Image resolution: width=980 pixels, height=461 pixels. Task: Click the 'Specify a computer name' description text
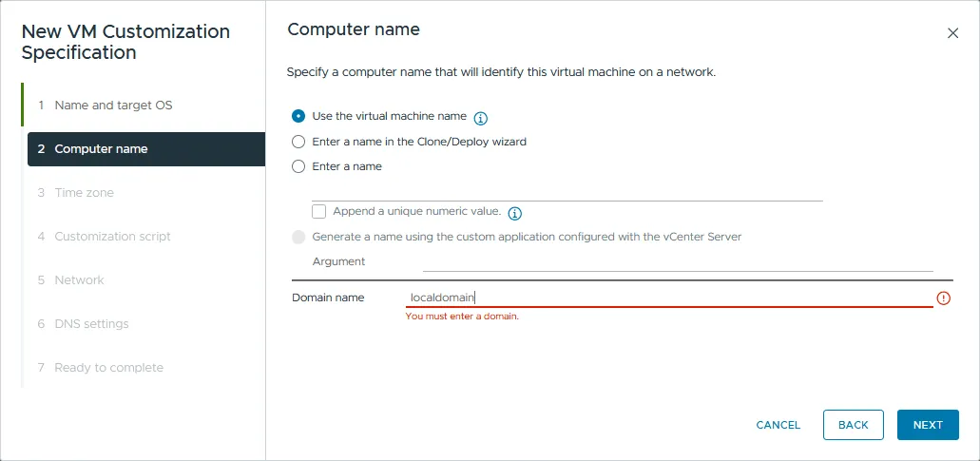(x=501, y=72)
